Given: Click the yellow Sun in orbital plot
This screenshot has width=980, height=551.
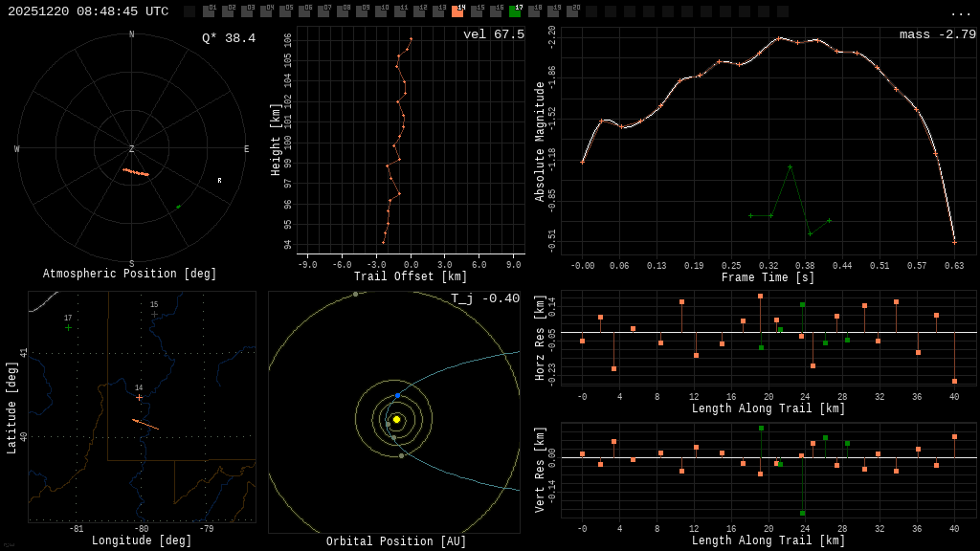Looking at the screenshot, I should point(396,419).
